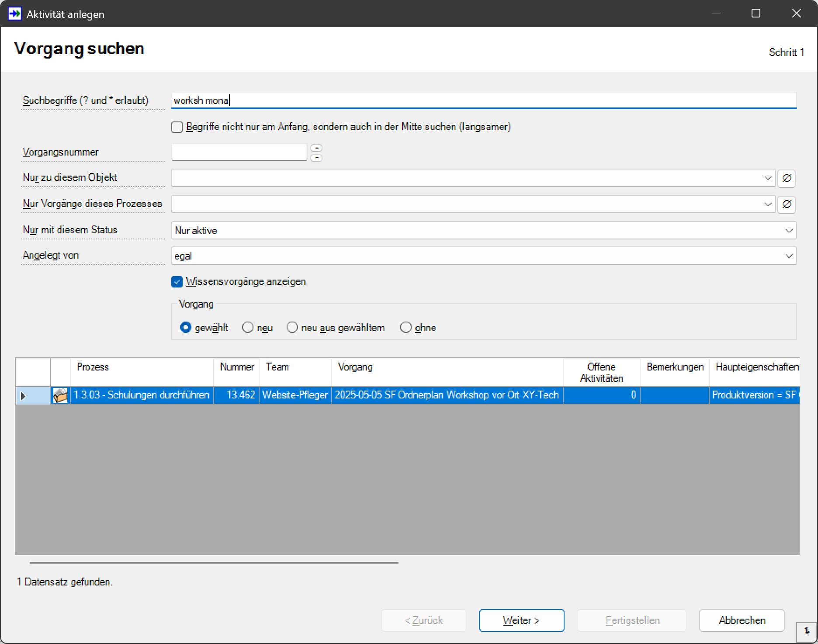The image size is (818, 644).
Task: Sort by 'Haupteigenschaften' column header
Action: (755, 372)
